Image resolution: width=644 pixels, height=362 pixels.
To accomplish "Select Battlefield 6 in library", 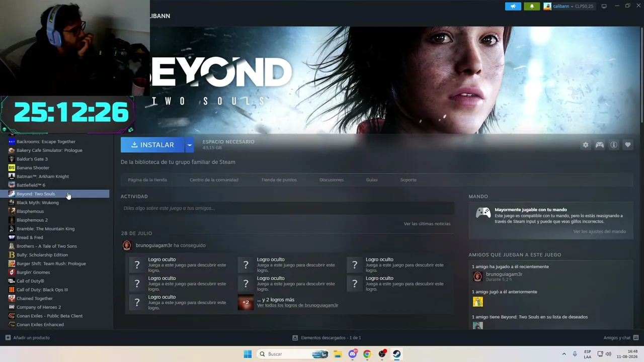I will [31, 185].
